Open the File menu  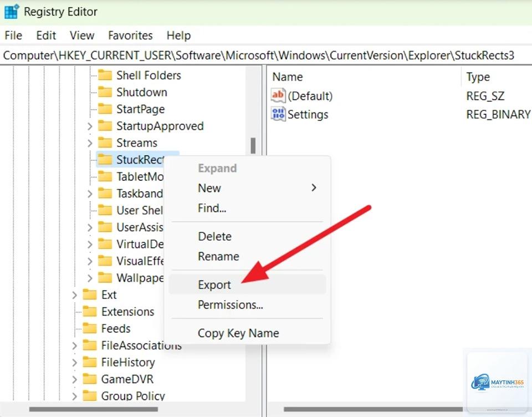click(13, 35)
